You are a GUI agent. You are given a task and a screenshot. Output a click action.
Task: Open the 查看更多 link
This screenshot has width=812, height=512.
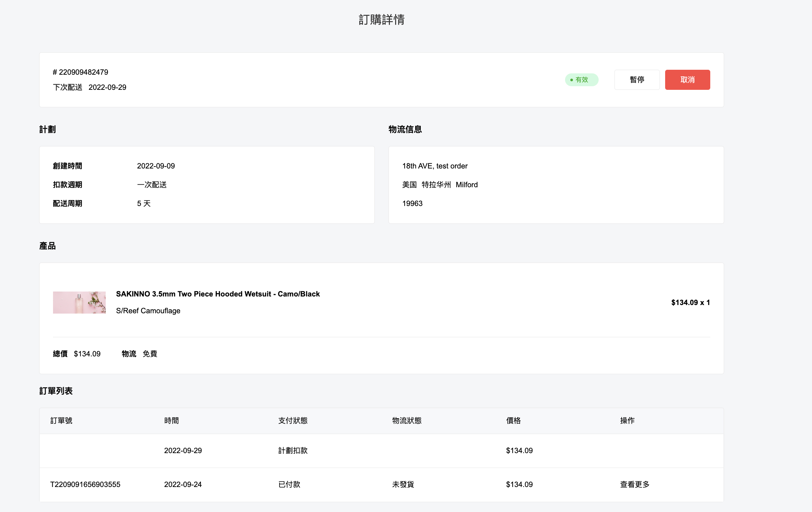[634, 484]
